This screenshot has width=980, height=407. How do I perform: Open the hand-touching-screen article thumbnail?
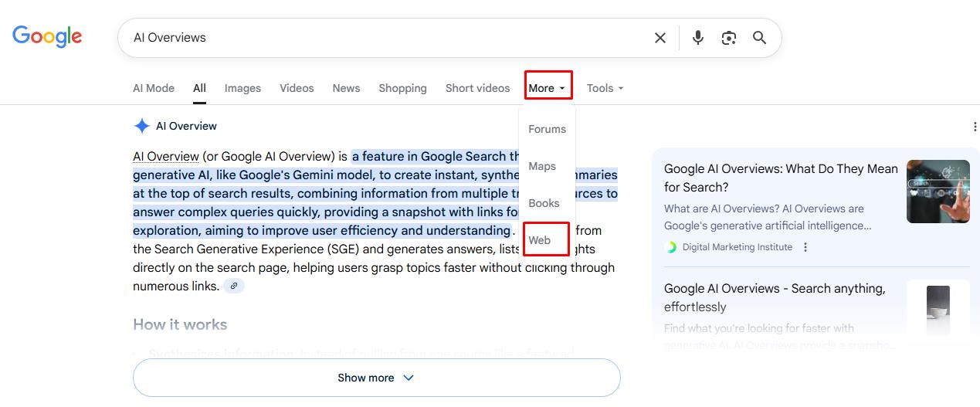[938, 192]
